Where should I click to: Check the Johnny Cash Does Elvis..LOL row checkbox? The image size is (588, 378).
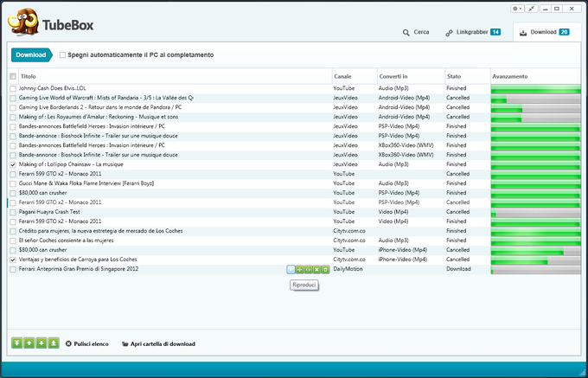point(13,89)
